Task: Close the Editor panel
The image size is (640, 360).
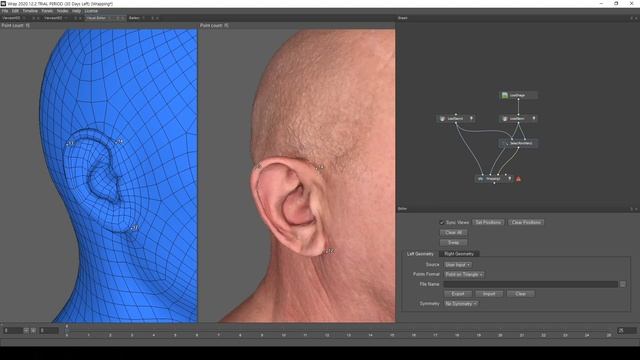Action: (636, 209)
